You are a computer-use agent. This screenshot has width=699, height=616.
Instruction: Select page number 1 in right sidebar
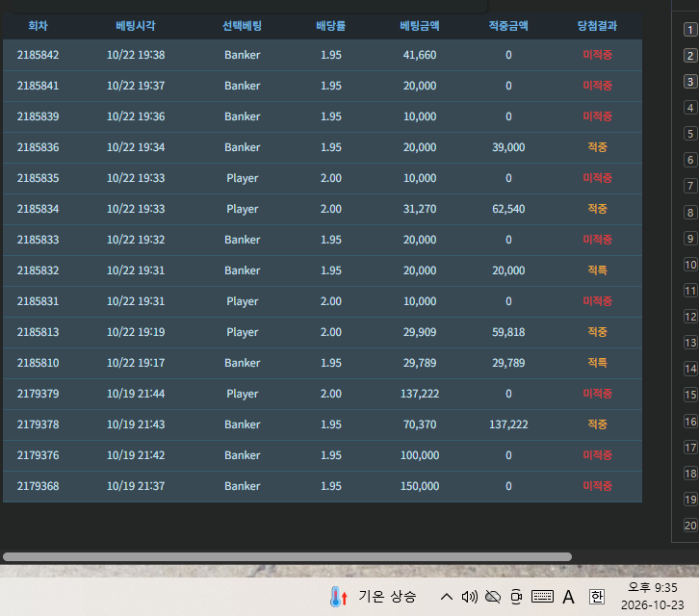click(690, 30)
